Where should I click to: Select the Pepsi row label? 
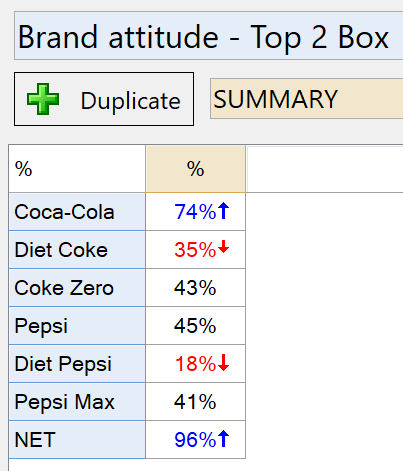coord(77,326)
